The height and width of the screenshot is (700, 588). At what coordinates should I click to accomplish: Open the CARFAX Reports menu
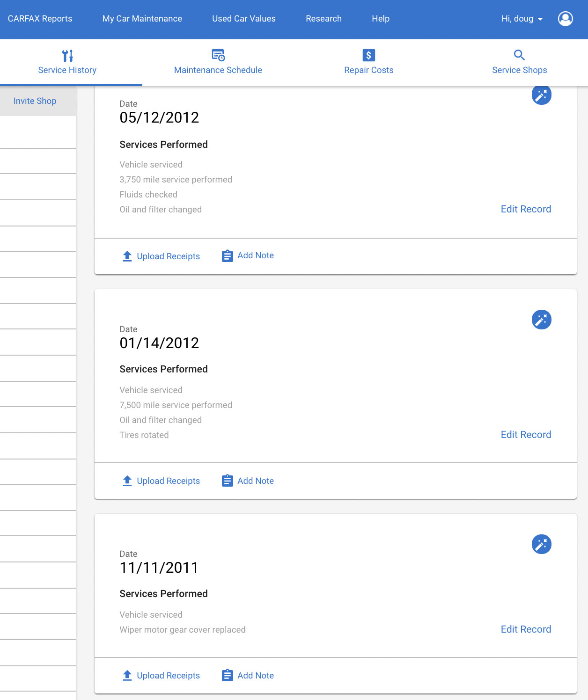40,19
